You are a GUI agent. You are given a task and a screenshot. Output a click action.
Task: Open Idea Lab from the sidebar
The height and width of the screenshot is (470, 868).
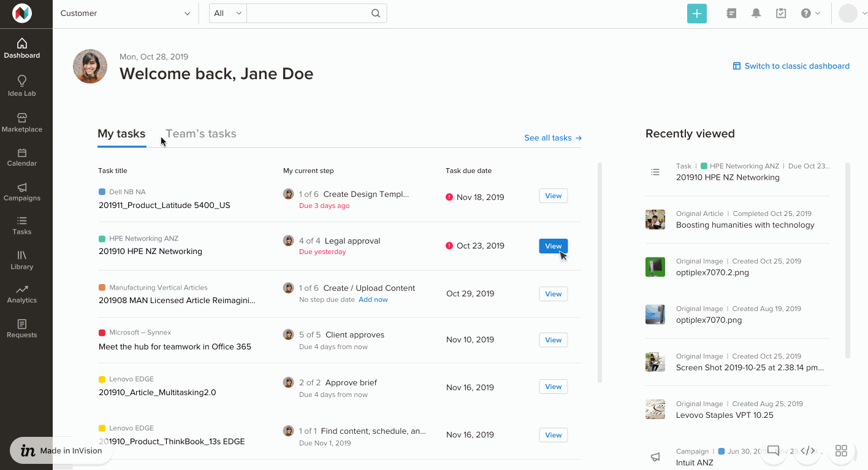22,86
